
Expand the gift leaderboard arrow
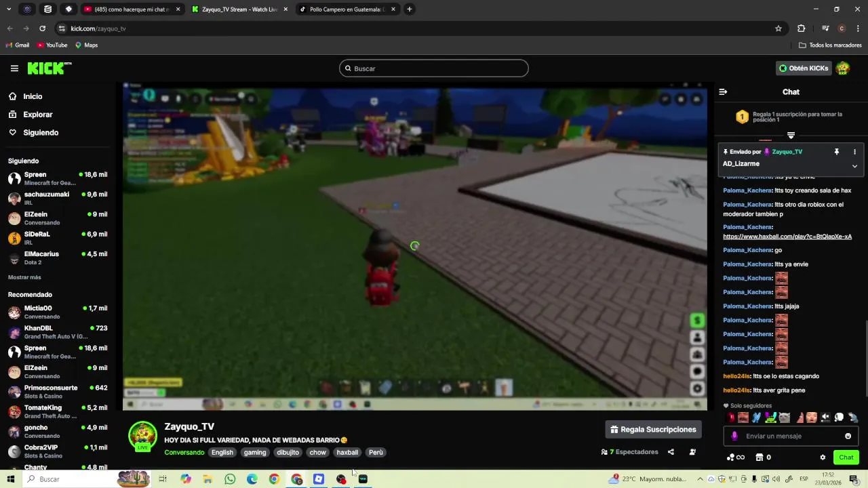pyautogui.click(x=791, y=136)
